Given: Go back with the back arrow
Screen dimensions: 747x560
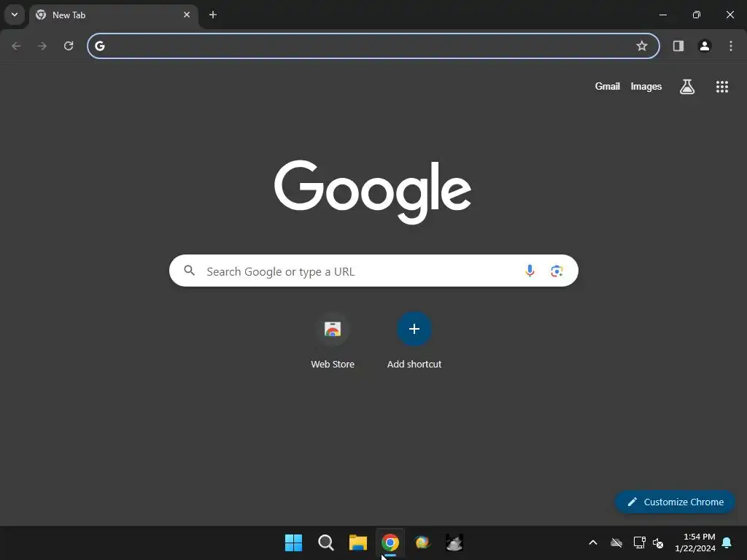Looking at the screenshot, I should tap(16, 46).
